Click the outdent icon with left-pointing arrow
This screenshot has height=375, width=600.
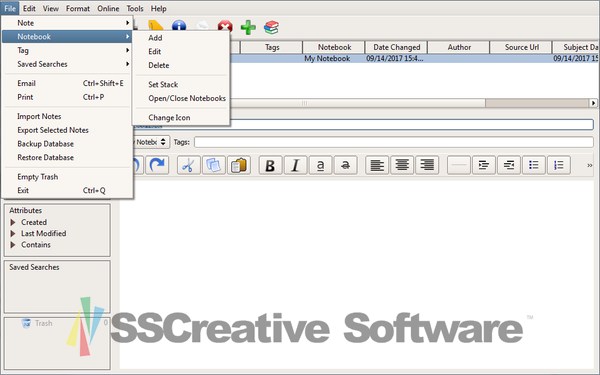[509, 165]
